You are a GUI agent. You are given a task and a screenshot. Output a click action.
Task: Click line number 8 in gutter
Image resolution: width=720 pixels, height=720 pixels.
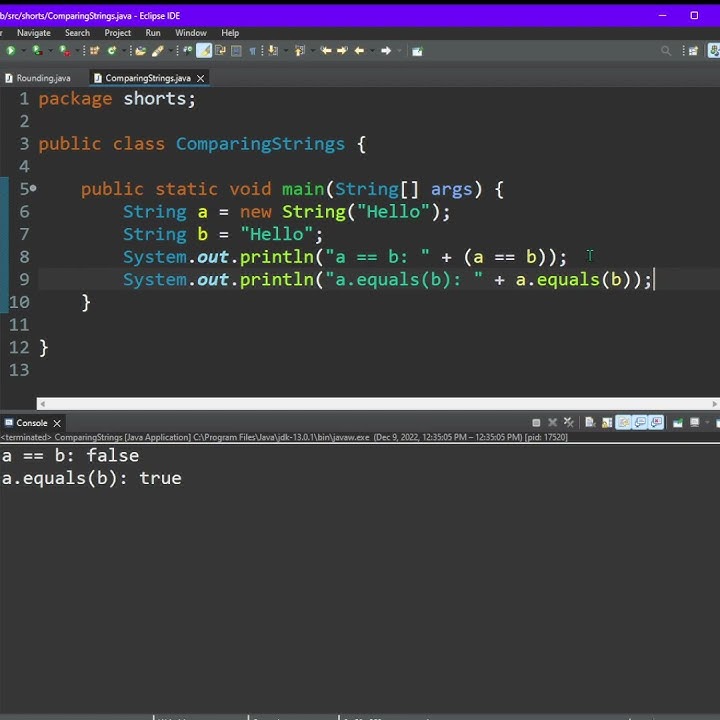[24, 257]
